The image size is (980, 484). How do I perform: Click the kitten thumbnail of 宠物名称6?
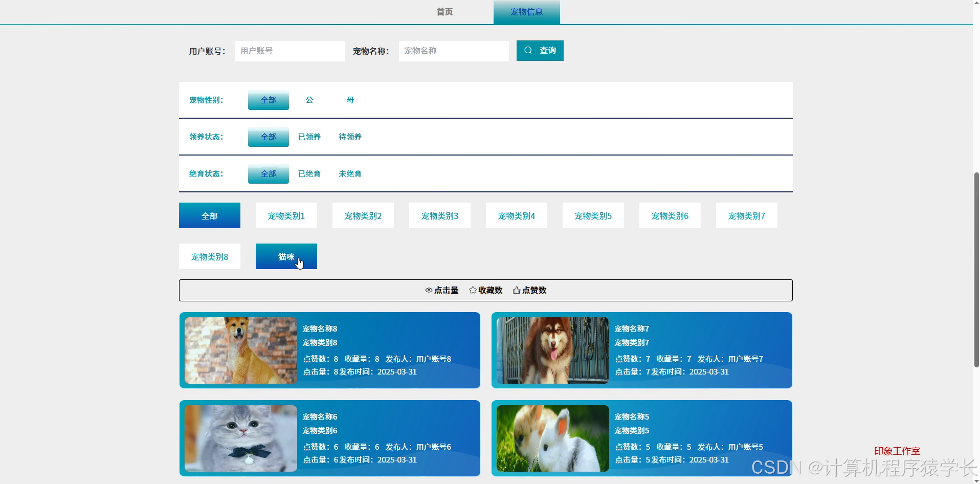pos(240,438)
